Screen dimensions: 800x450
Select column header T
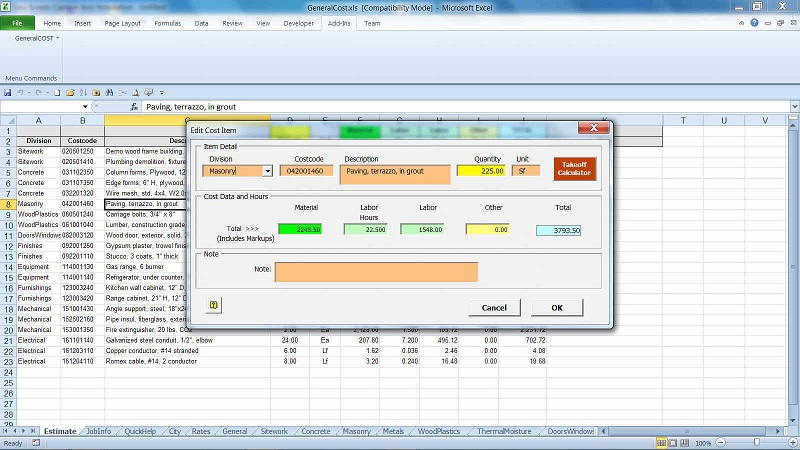point(683,120)
